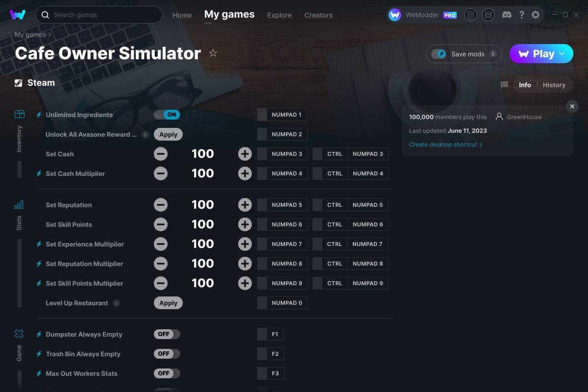Edit the Set Cash value 100

click(x=203, y=154)
